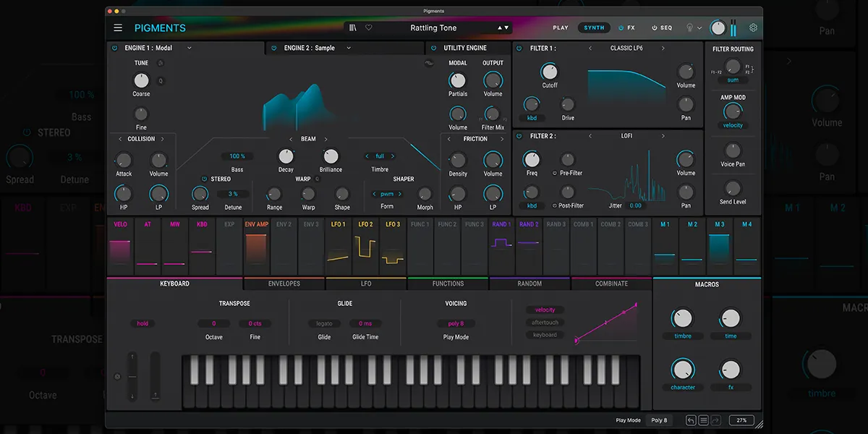868x434 pixels.
Task: Like the preset with the heart icon
Action: pos(368,27)
